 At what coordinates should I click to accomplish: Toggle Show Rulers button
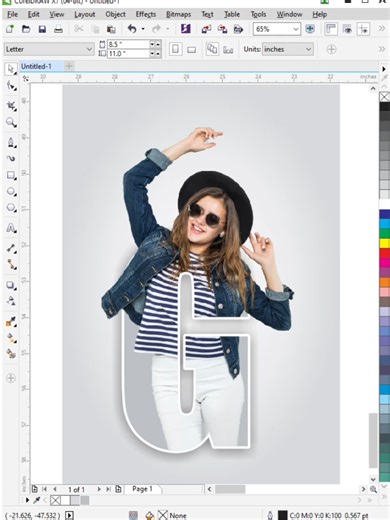click(x=331, y=29)
